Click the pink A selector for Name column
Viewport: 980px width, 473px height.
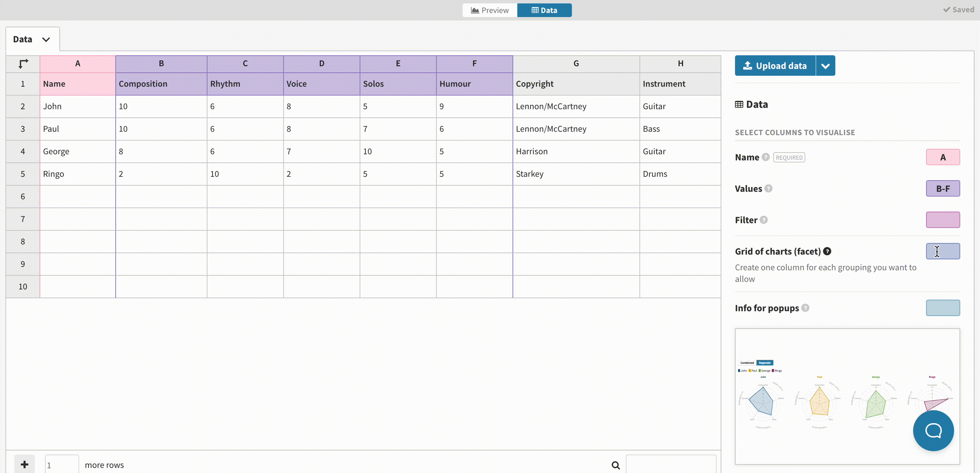[943, 157]
